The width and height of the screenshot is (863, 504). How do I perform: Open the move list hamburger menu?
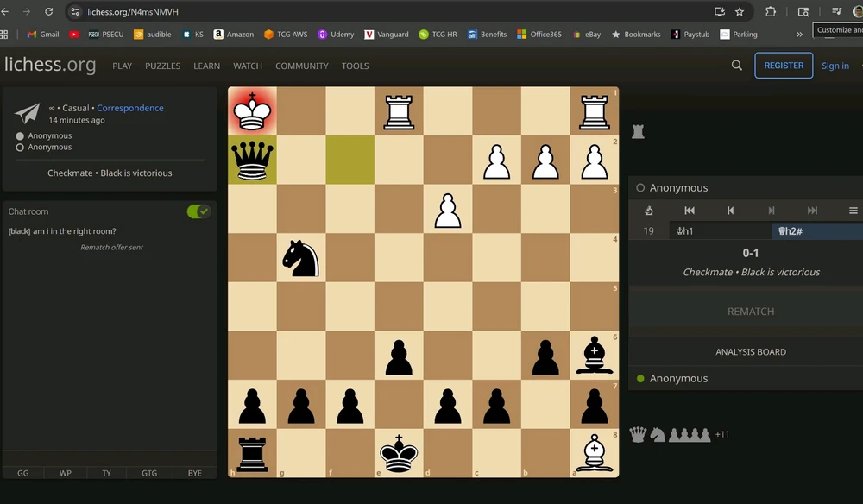tap(853, 211)
